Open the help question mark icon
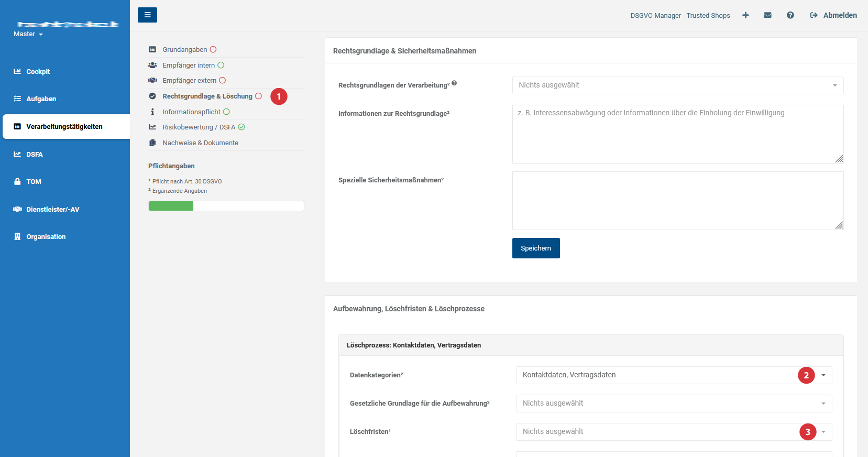The height and width of the screenshot is (457, 868). pos(790,15)
